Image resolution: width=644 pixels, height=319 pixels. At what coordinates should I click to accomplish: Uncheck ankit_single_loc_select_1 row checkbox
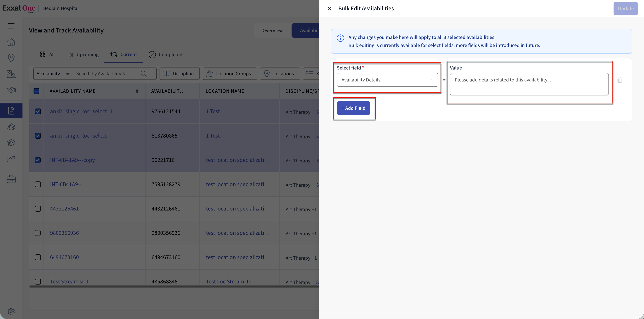click(38, 111)
